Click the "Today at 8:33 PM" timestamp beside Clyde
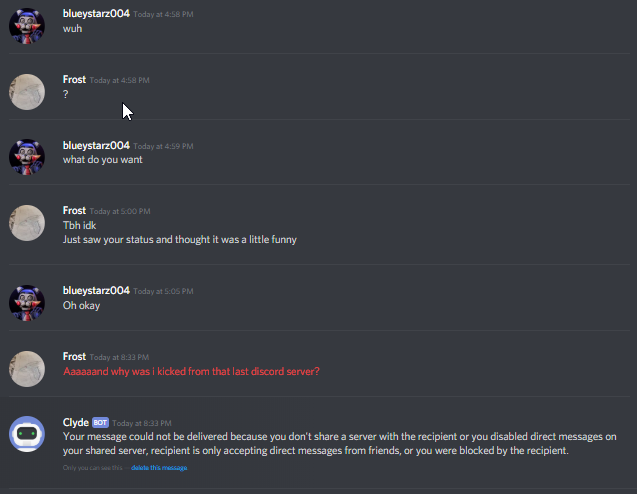The width and height of the screenshot is (637, 494). (x=142, y=423)
